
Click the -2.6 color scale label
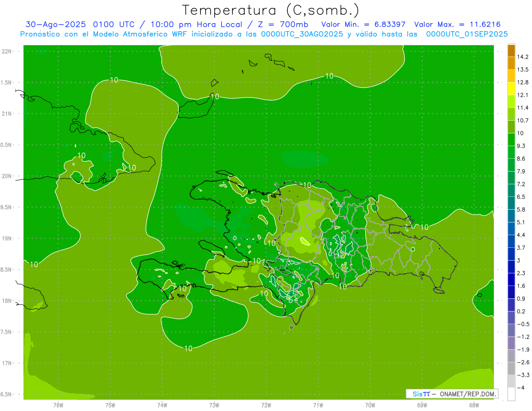pyautogui.click(x=523, y=362)
